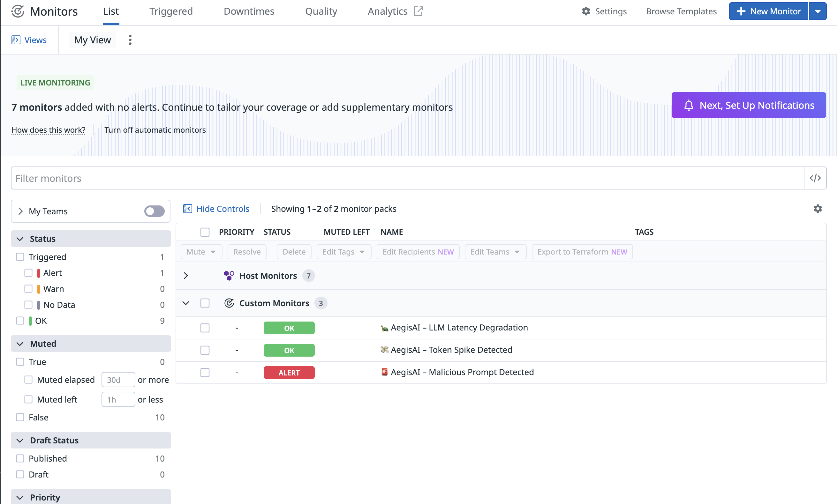This screenshot has width=837, height=504.
Task: Click Turn off automatic monitors
Action: (x=155, y=130)
